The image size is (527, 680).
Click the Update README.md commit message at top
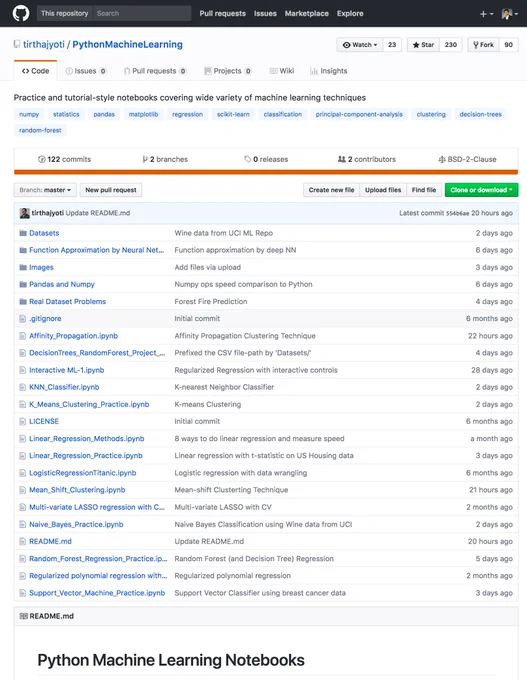click(x=98, y=213)
